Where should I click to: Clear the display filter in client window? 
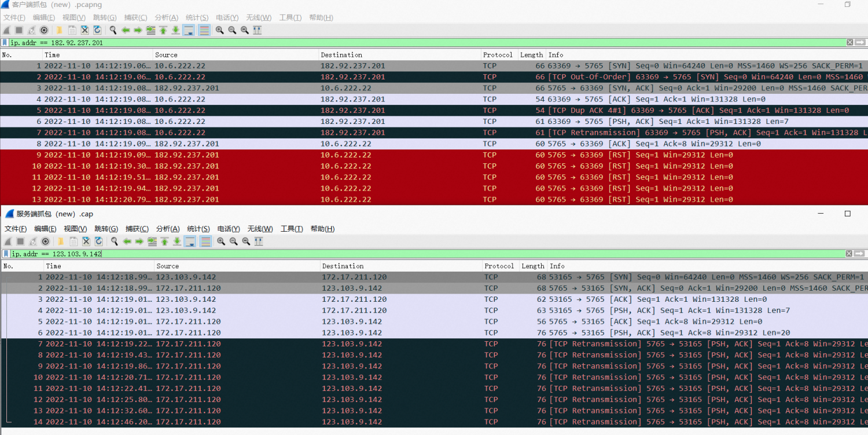point(850,42)
